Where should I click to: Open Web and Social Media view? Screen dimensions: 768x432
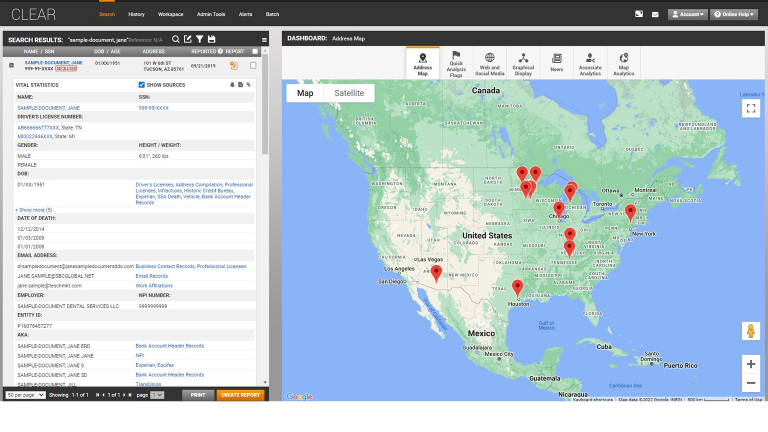tap(489, 63)
